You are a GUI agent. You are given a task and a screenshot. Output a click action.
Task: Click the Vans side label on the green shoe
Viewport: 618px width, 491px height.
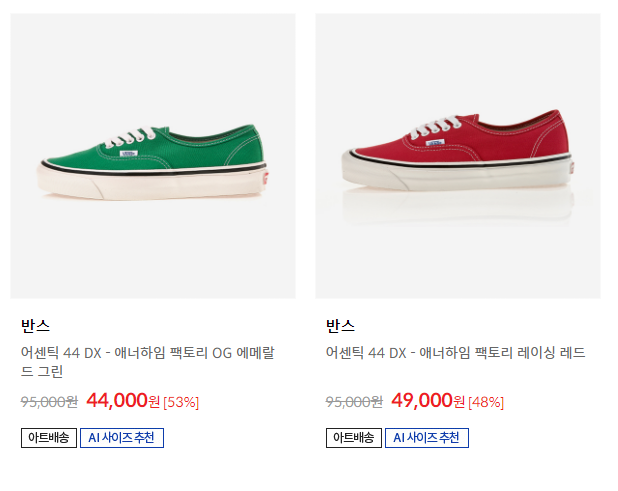pos(128,154)
